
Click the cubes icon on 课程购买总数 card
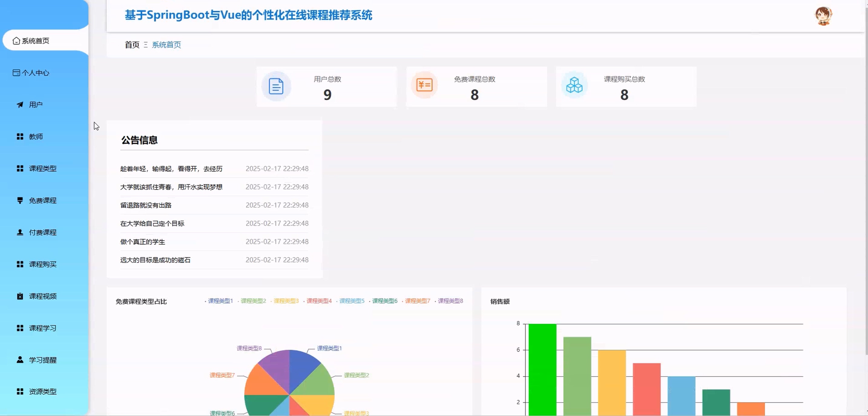[x=574, y=85]
